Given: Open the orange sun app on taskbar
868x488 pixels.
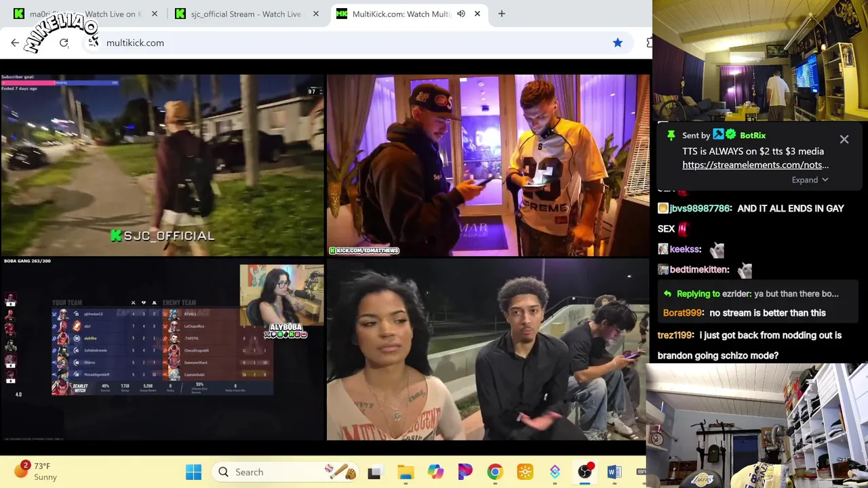Looking at the screenshot, I should click(525, 472).
